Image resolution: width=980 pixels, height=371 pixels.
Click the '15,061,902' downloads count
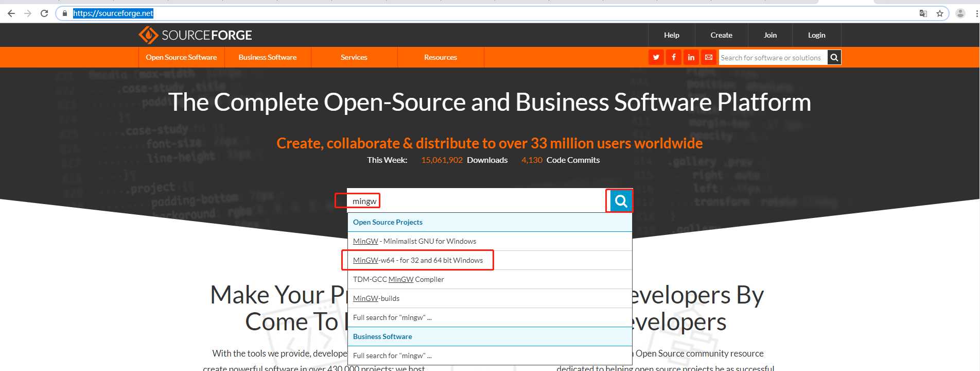click(442, 160)
